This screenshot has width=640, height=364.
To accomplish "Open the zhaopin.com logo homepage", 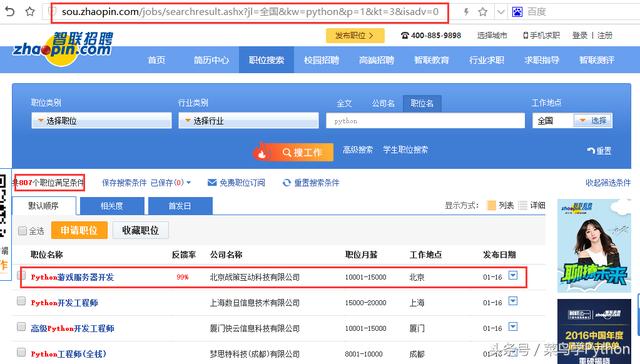I will [63, 49].
